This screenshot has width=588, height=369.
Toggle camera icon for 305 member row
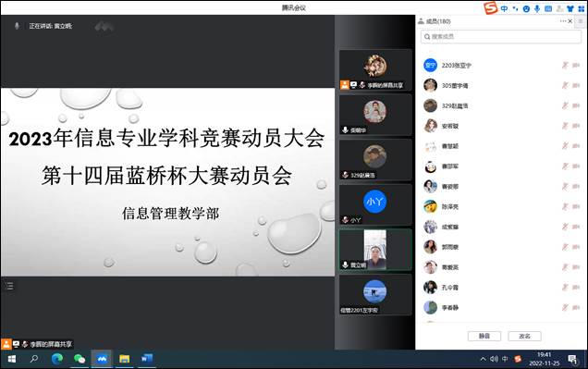[576, 85]
